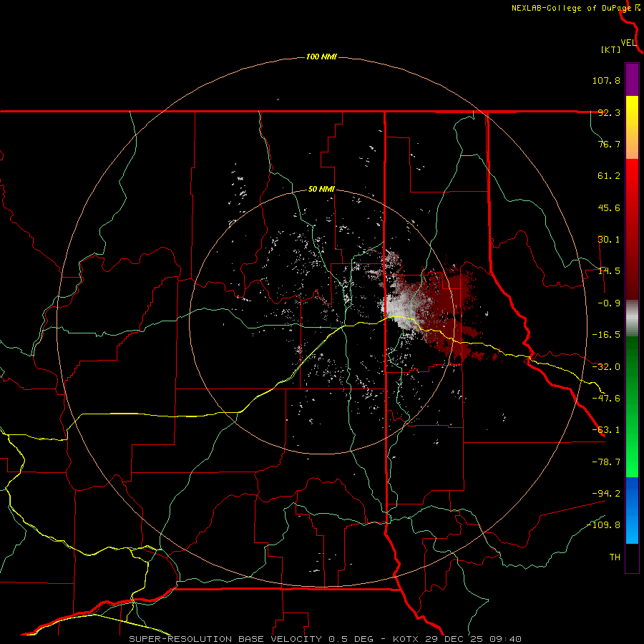The image size is (644, 644).
Task: Click the -94.2 value on the scale
Action: point(606,493)
